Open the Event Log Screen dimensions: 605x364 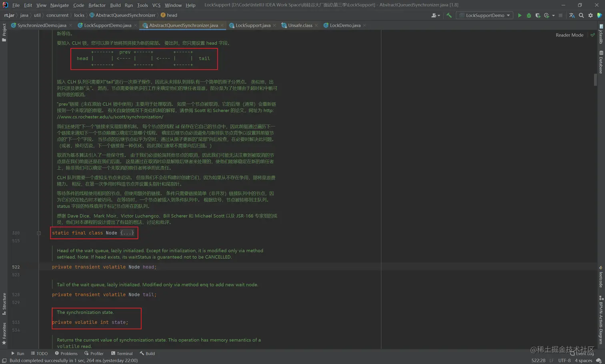(x=582, y=354)
